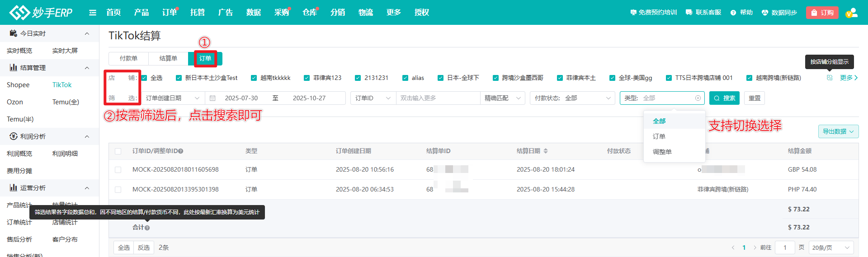Click the 今日实时 store icon

point(14,33)
